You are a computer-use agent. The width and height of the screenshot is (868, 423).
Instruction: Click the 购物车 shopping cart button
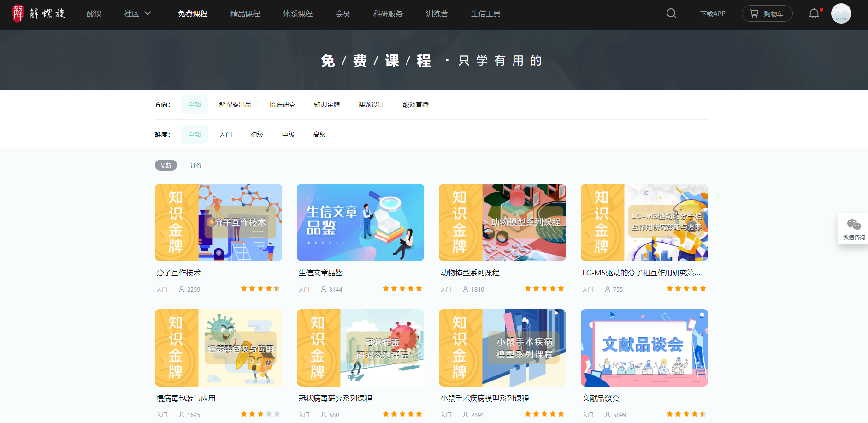coord(767,14)
